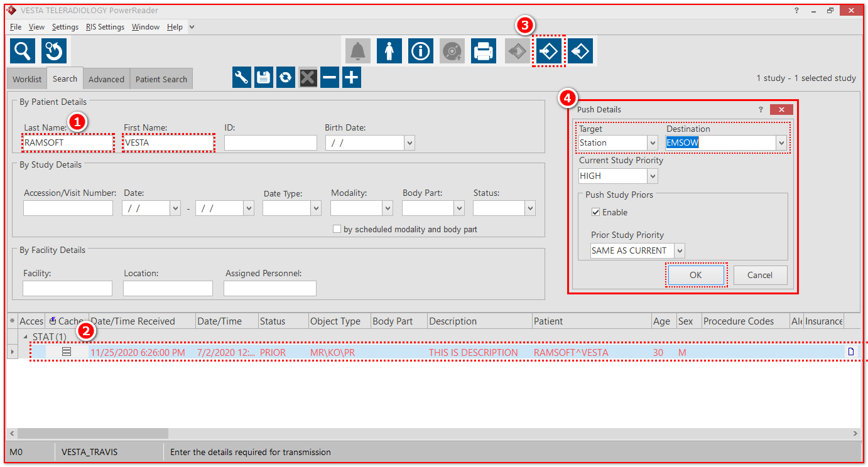Viewport: 868px width, 467px height.
Task: Open the Settings menu
Action: (65, 27)
